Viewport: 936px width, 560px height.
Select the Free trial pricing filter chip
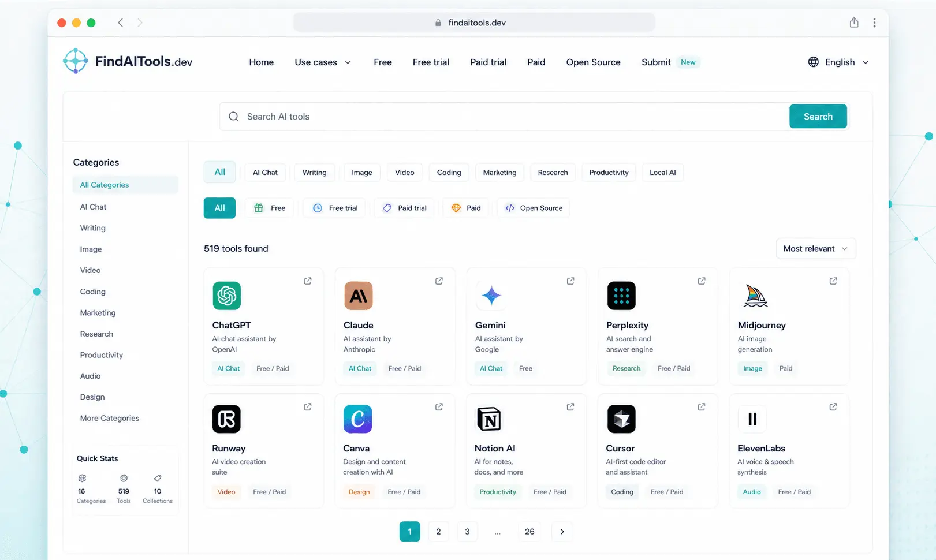click(x=335, y=208)
